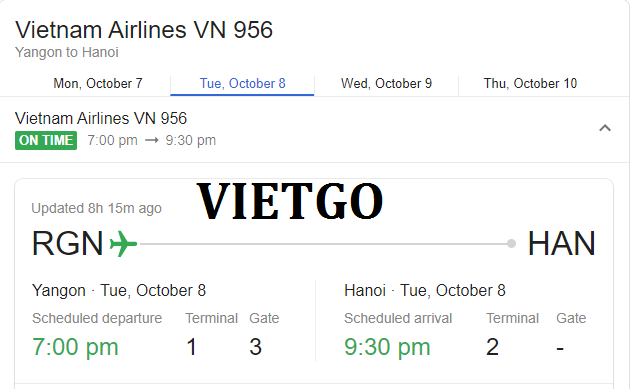Click the VIETGO watermark logo
This screenshot has width=630, height=389.
click(x=290, y=201)
